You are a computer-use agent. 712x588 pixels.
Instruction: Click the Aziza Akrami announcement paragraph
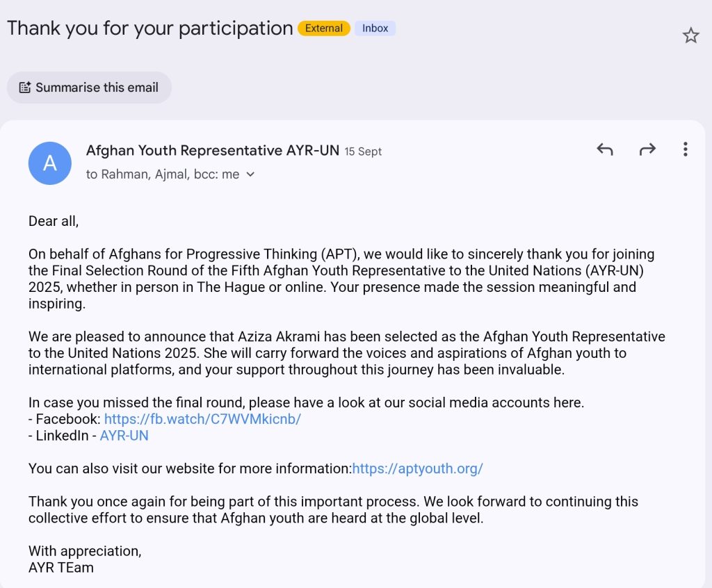pyautogui.click(x=346, y=353)
